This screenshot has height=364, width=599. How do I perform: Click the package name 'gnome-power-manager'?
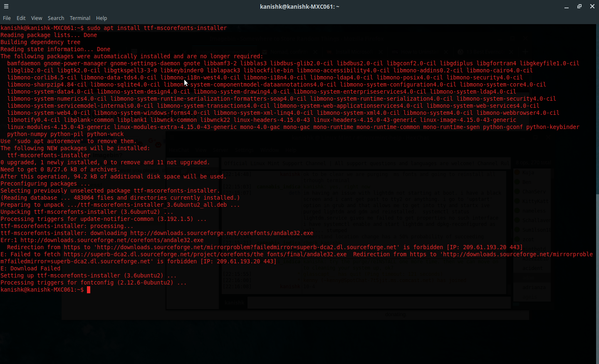pos(75,63)
